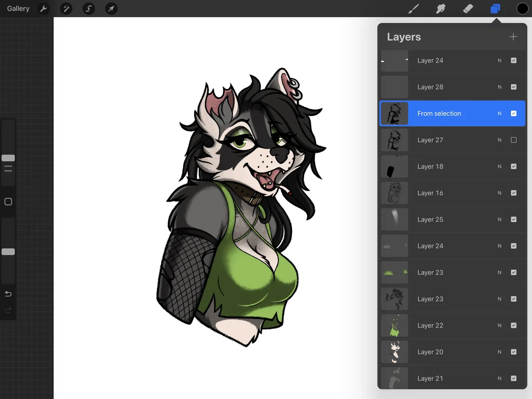Tap the small slider grip lines in sidebar

pos(8,168)
